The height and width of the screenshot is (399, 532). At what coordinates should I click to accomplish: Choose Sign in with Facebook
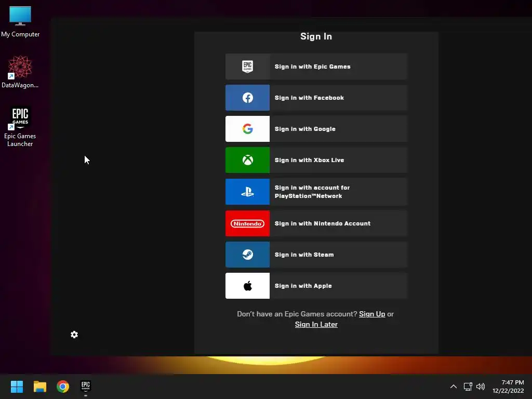[x=316, y=98]
